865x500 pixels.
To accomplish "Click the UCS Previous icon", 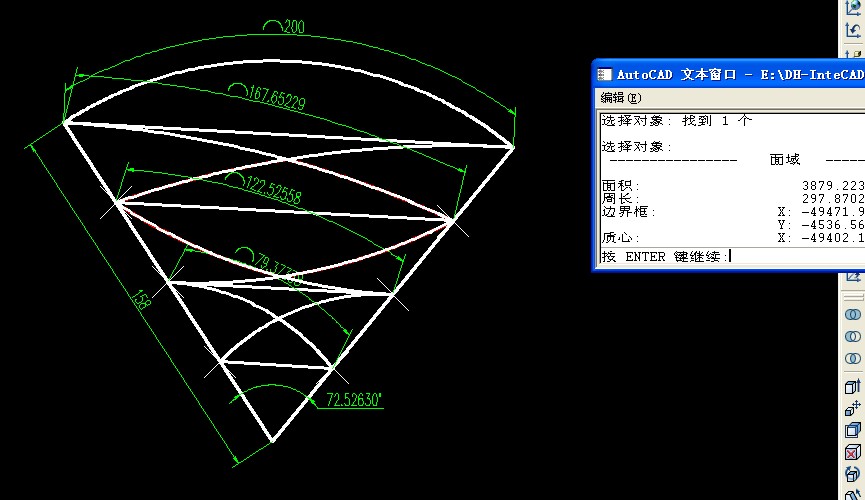I will click(852, 30).
